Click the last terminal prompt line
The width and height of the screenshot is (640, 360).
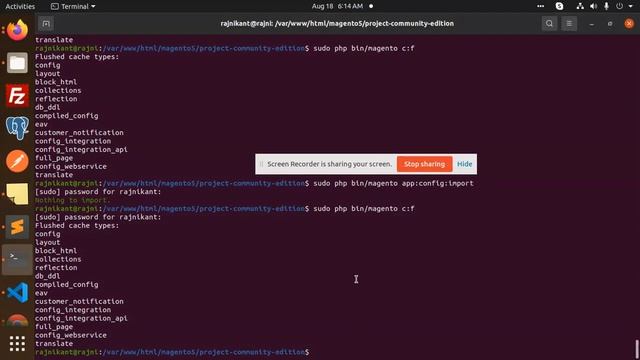pos(172,352)
